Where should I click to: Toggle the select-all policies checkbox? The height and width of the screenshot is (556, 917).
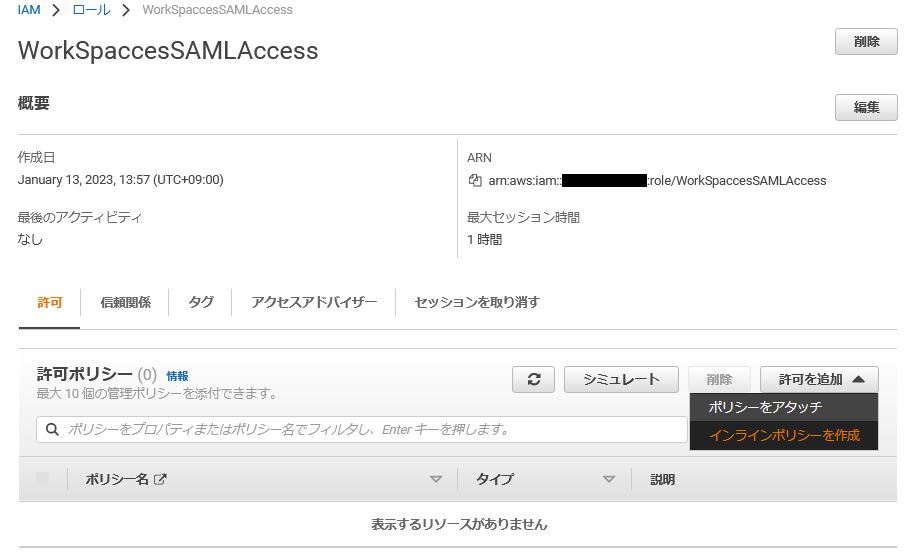pyautogui.click(x=42, y=478)
